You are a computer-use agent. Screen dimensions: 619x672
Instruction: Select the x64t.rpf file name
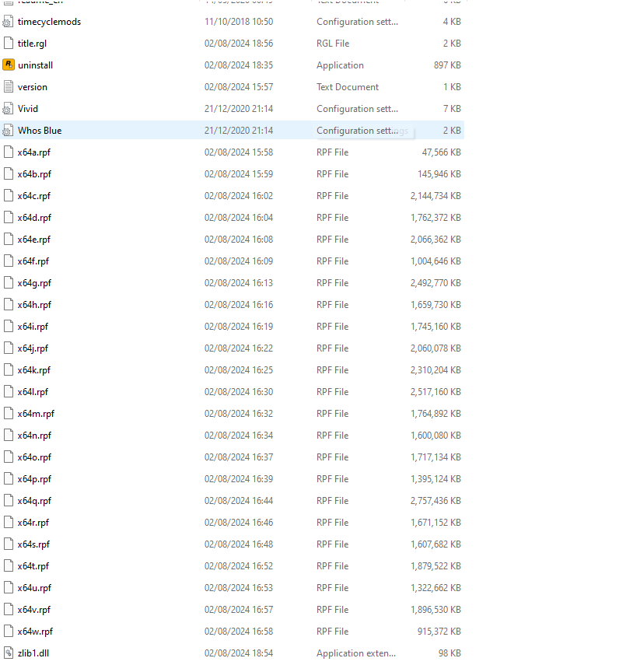coord(33,566)
